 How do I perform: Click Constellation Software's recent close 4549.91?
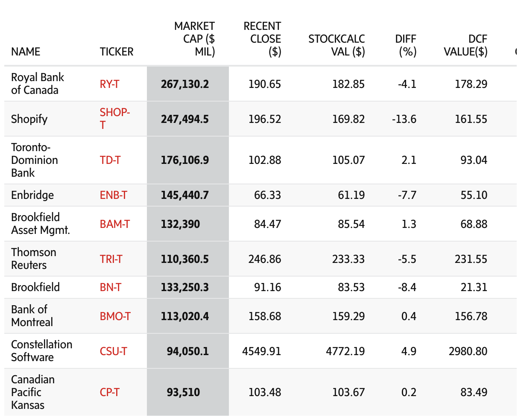pos(261,351)
